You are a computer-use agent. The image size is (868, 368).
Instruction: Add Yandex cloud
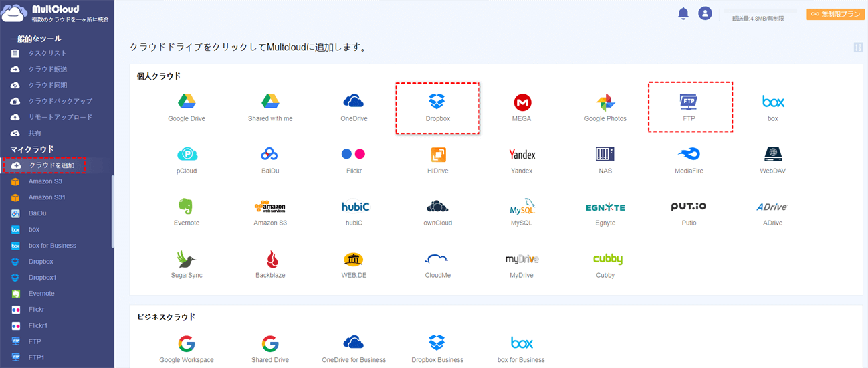[x=522, y=160]
